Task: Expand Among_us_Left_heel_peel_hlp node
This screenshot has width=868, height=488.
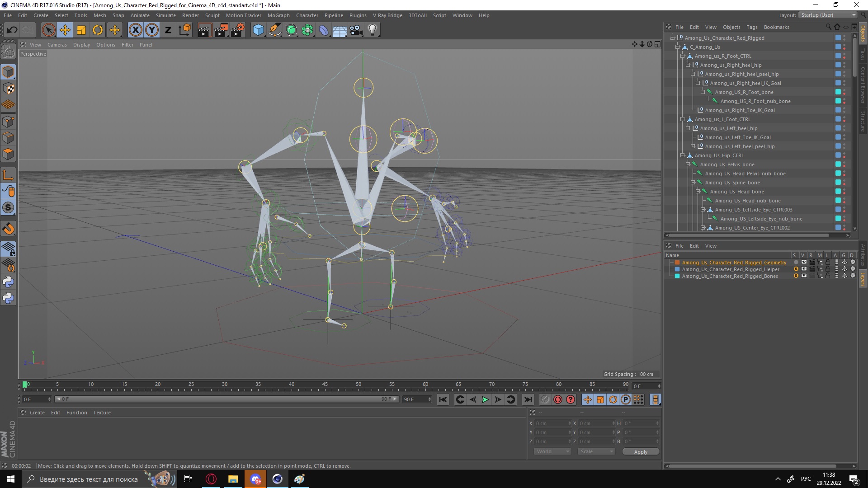Action: pyautogui.click(x=693, y=146)
